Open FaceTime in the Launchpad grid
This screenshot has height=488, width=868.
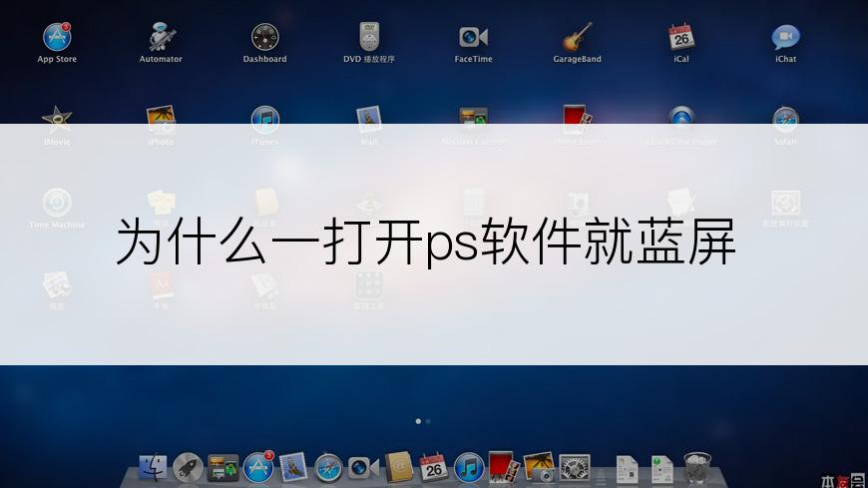(473, 38)
